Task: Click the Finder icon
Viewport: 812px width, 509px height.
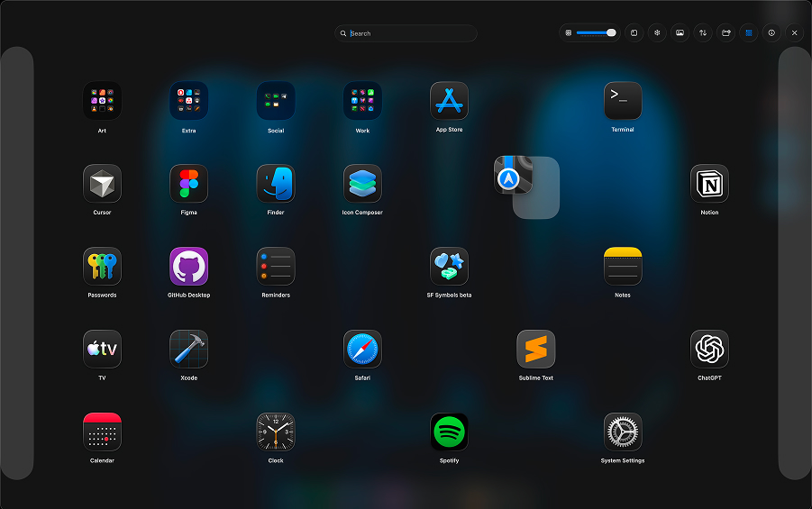Action: (276, 183)
